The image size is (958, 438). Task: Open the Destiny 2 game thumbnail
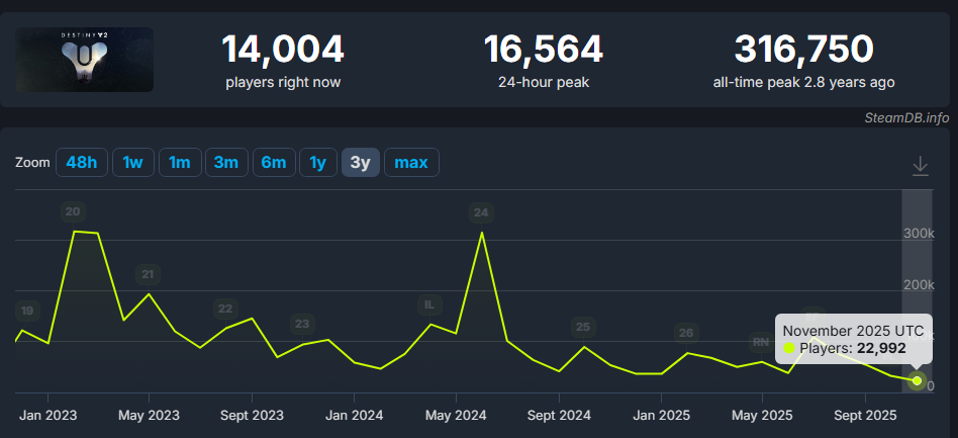[x=85, y=60]
